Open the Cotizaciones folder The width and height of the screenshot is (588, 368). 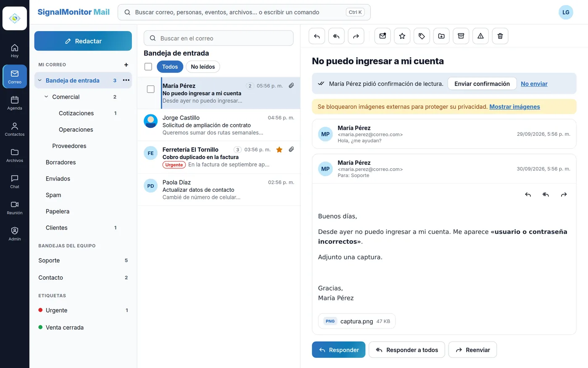pos(83,113)
